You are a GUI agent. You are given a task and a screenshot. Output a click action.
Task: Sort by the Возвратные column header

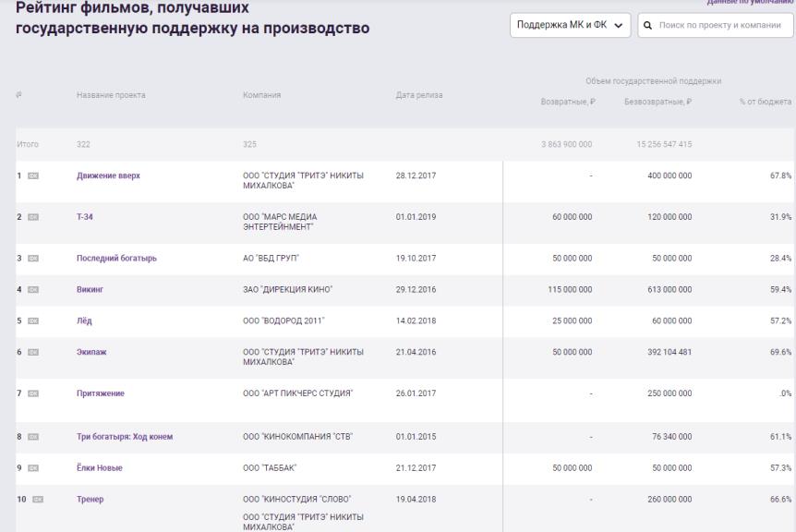tap(568, 102)
